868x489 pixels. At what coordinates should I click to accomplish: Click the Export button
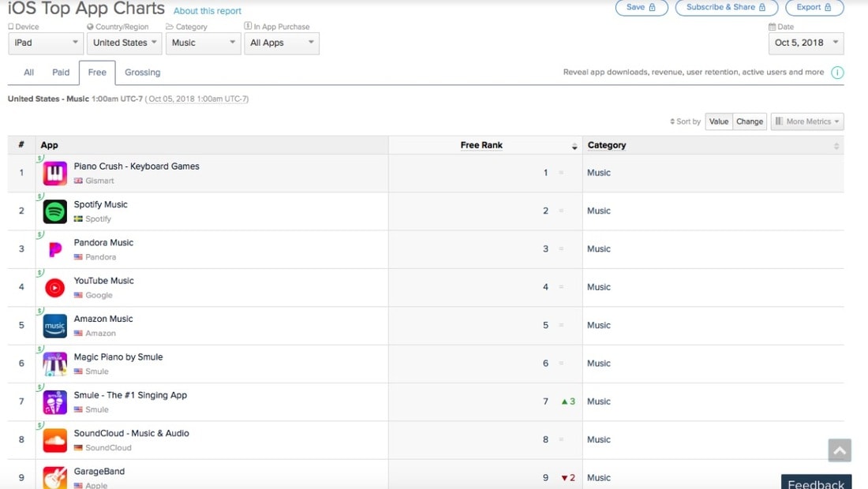[814, 7]
